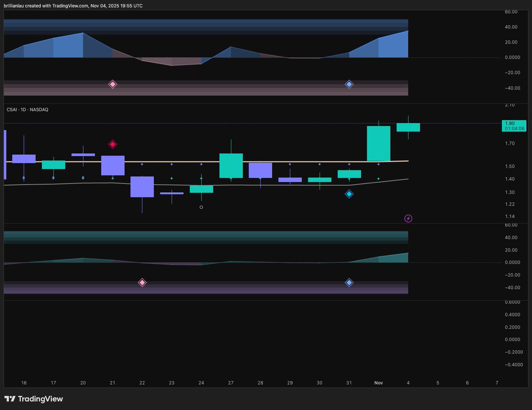Click date label 27 on time axis
Image resolution: width=532 pixels, height=410 pixels.
coord(231,383)
